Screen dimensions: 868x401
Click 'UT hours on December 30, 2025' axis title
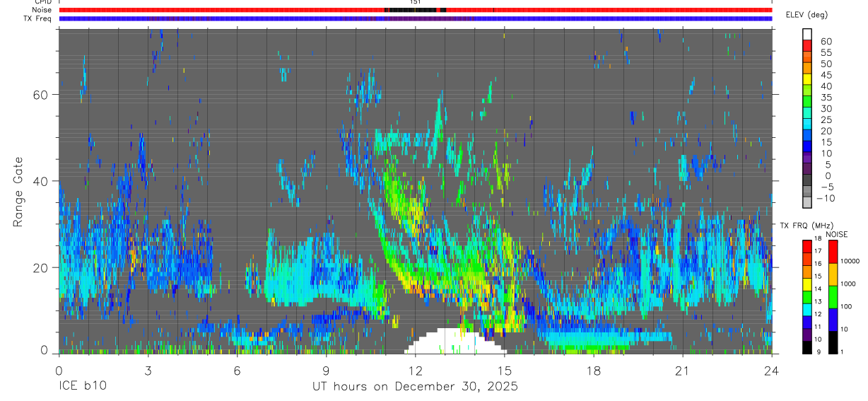click(416, 387)
